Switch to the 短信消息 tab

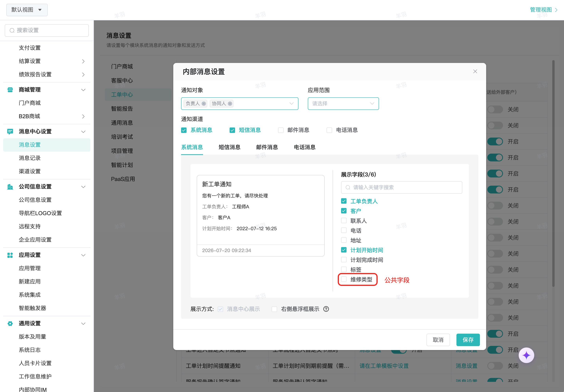[x=229, y=147]
